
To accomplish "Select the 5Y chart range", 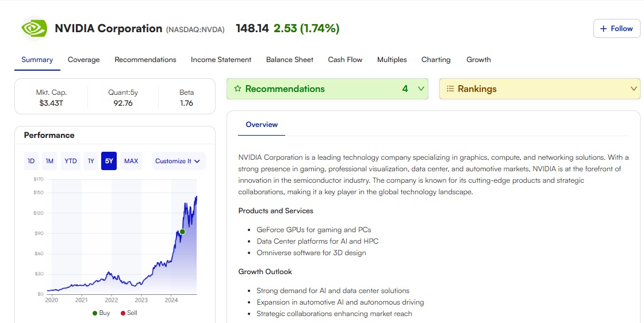I will 109,161.
